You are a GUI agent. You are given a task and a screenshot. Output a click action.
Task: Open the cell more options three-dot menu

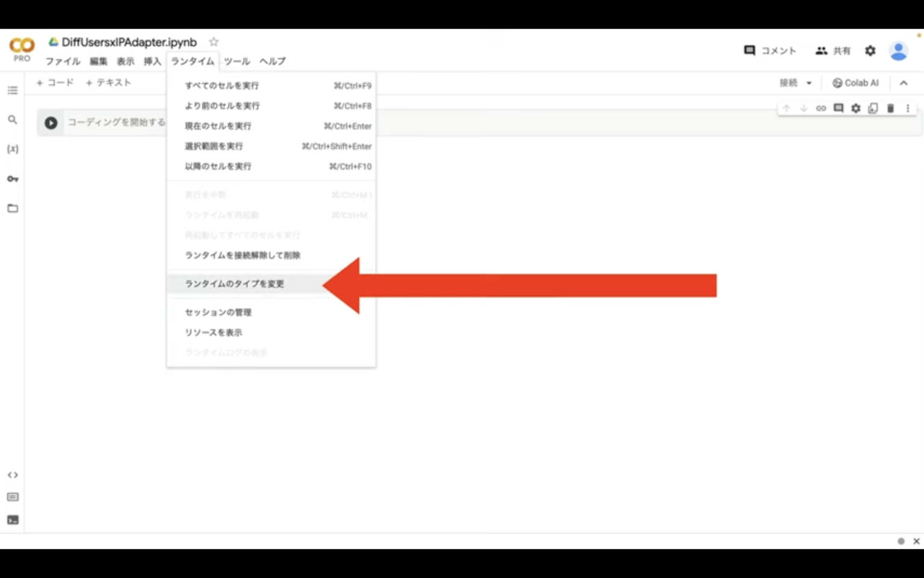908,108
